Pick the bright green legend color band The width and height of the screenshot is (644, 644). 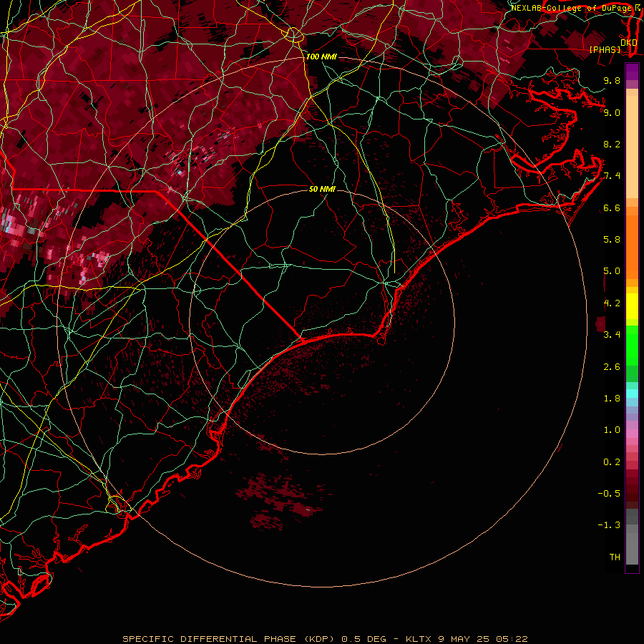coord(632,346)
